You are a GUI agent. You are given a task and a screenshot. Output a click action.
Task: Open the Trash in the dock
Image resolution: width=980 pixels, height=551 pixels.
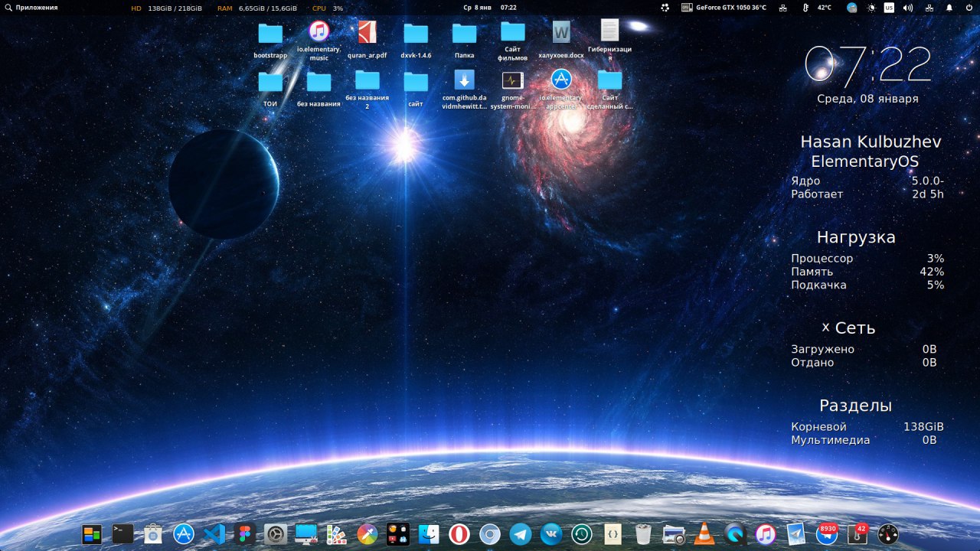pyautogui.click(x=643, y=533)
